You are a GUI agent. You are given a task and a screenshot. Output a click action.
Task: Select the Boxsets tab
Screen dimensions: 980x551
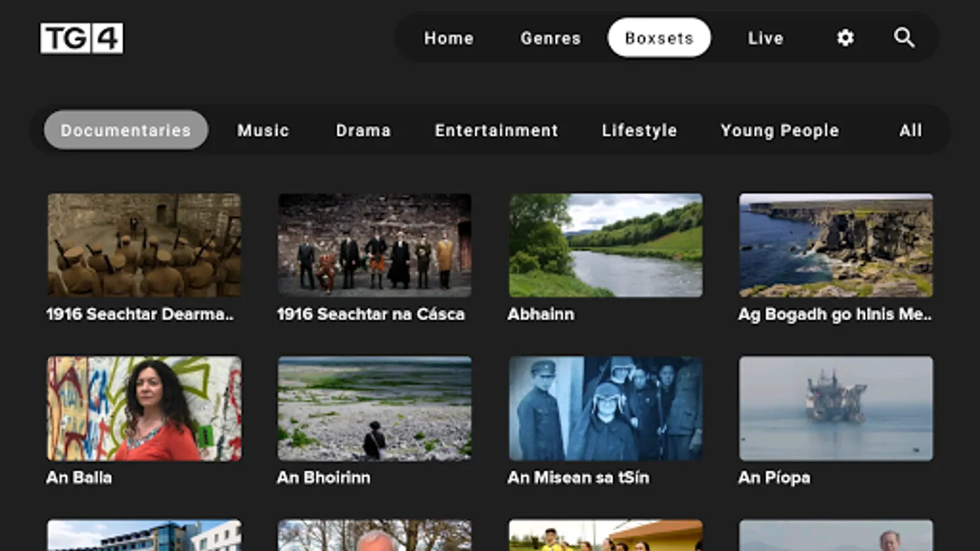(x=659, y=37)
